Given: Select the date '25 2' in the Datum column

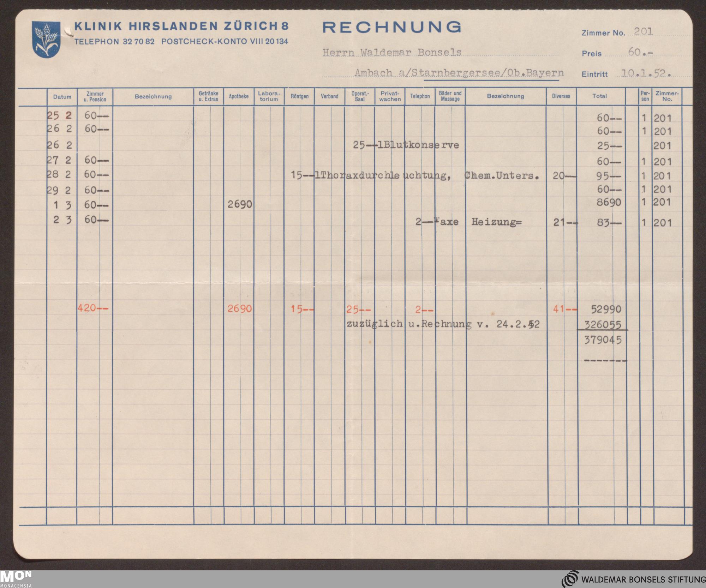Looking at the screenshot, I should pyautogui.click(x=59, y=115).
